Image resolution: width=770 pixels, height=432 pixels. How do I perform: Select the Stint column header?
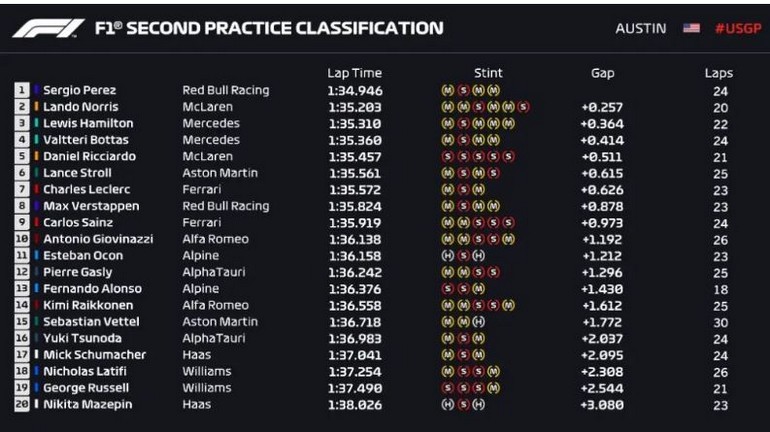coord(488,73)
